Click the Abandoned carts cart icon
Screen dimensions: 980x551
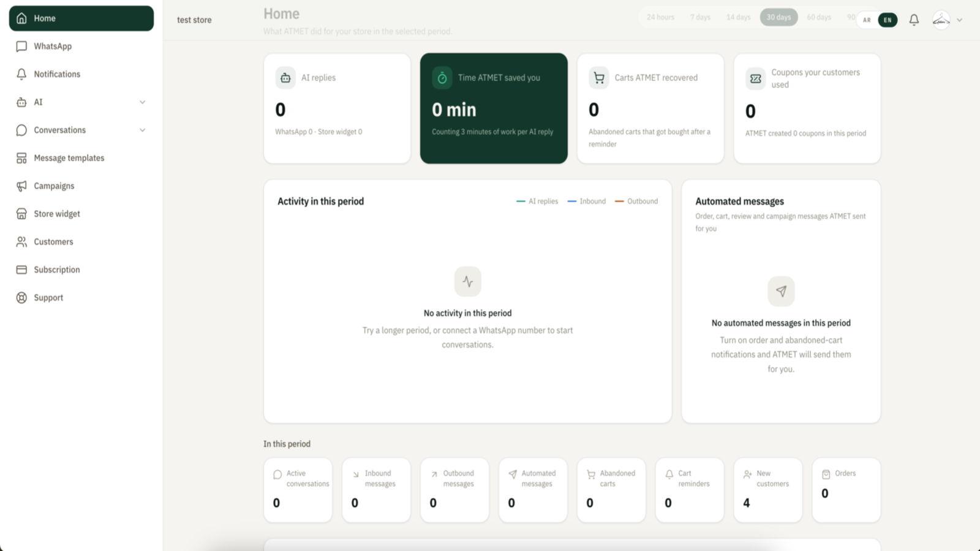(591, 474)
